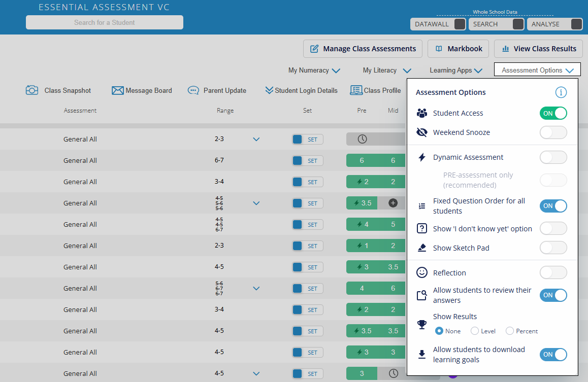
Task: Turn off allow students to review answers toggle
Action: pos(553,295)
